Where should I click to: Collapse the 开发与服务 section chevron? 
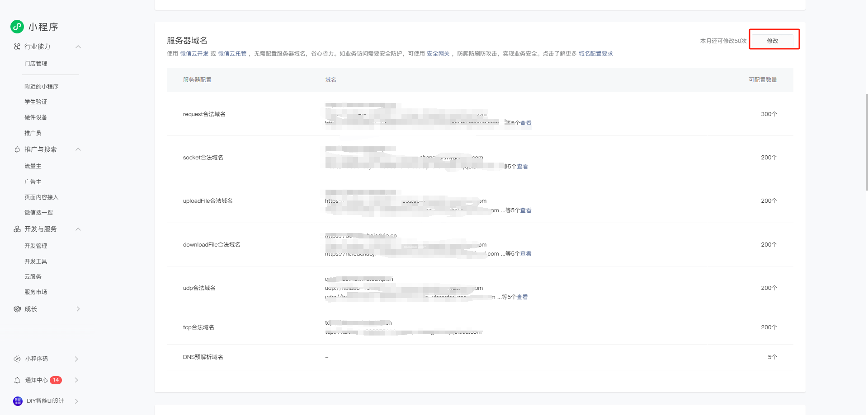click(x=78, y=229)
